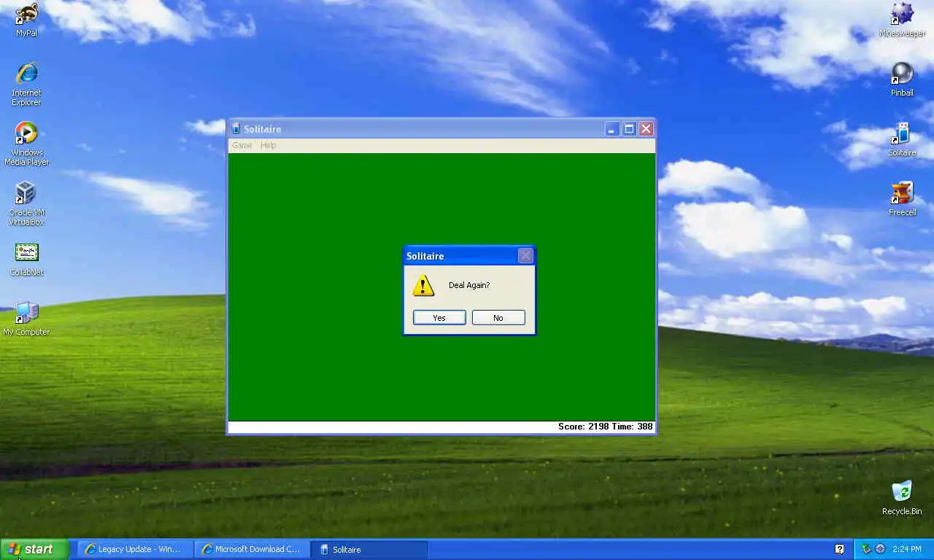Click the Solitaire taskbar button
The height and width of the screenshot is (560, 934).
369,549
